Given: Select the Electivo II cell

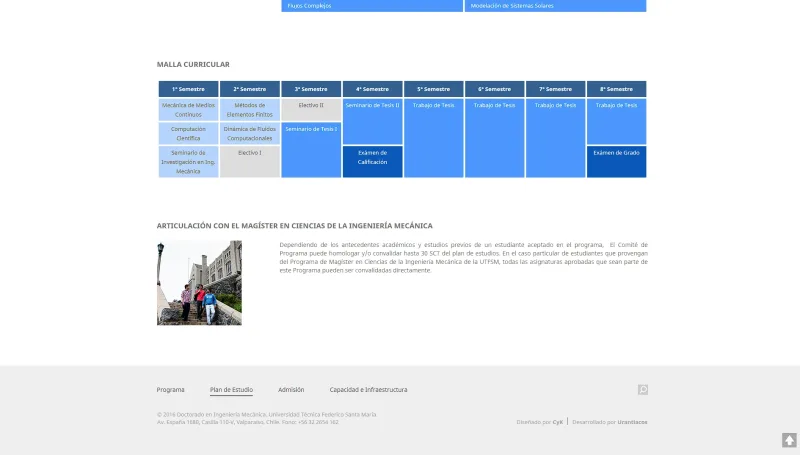Looking at the screenshot, I should coord(311,110).
